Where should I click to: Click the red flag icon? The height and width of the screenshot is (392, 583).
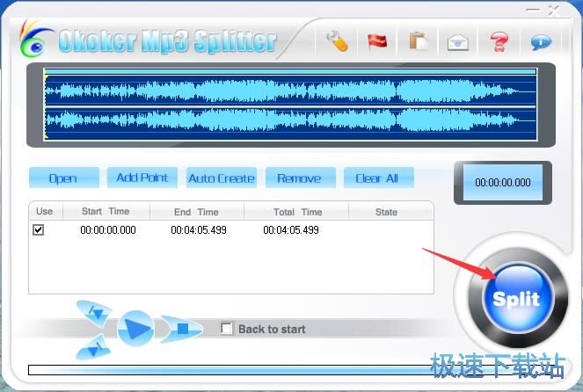pos(377,41)
